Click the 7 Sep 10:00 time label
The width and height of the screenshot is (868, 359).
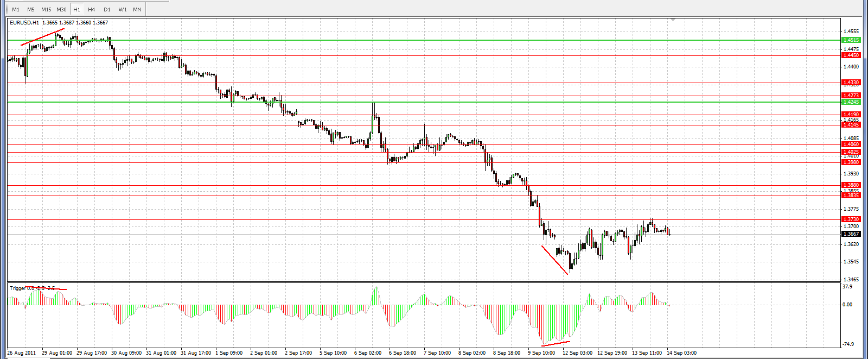click(437, 353)
